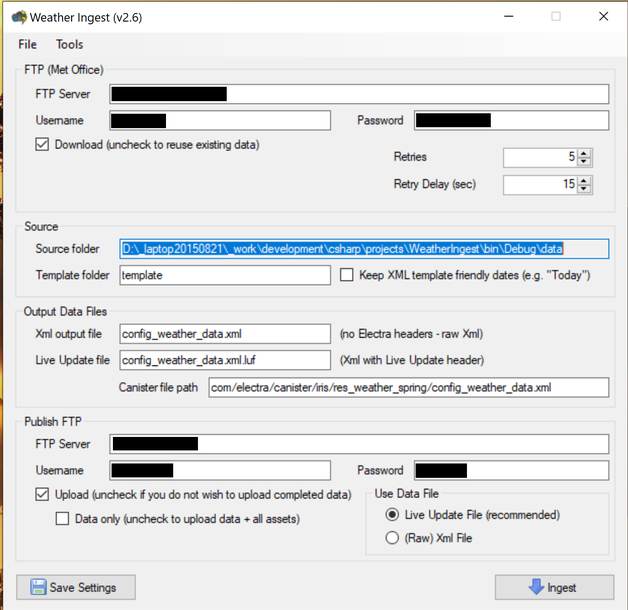Increase Retries value with up arrow

click(x=585, y=153)
